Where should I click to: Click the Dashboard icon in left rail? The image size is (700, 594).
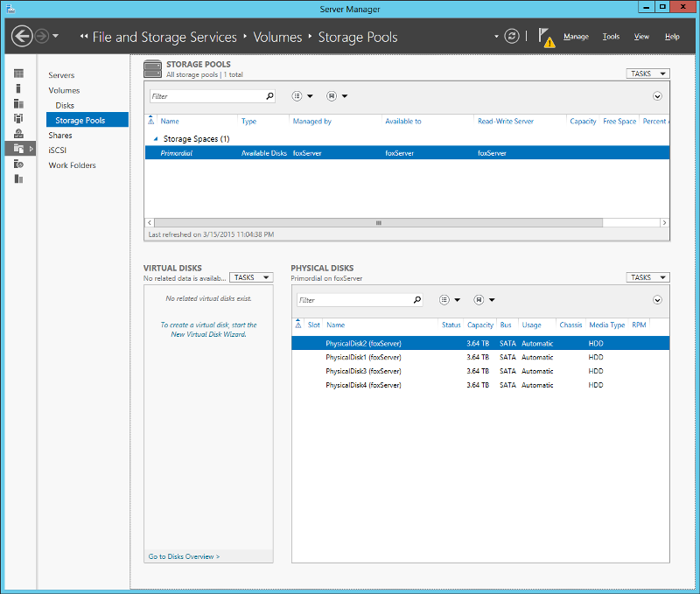click(18, 73)
